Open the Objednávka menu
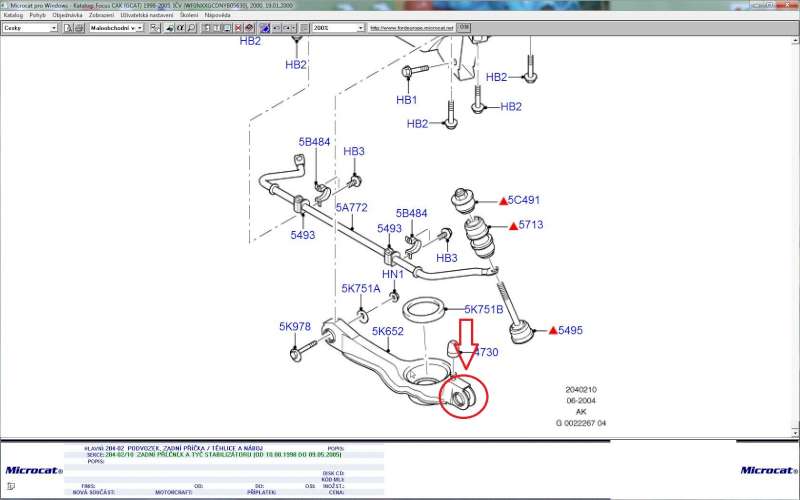Viewport: 800px width, 500px height. pos(67,16)
